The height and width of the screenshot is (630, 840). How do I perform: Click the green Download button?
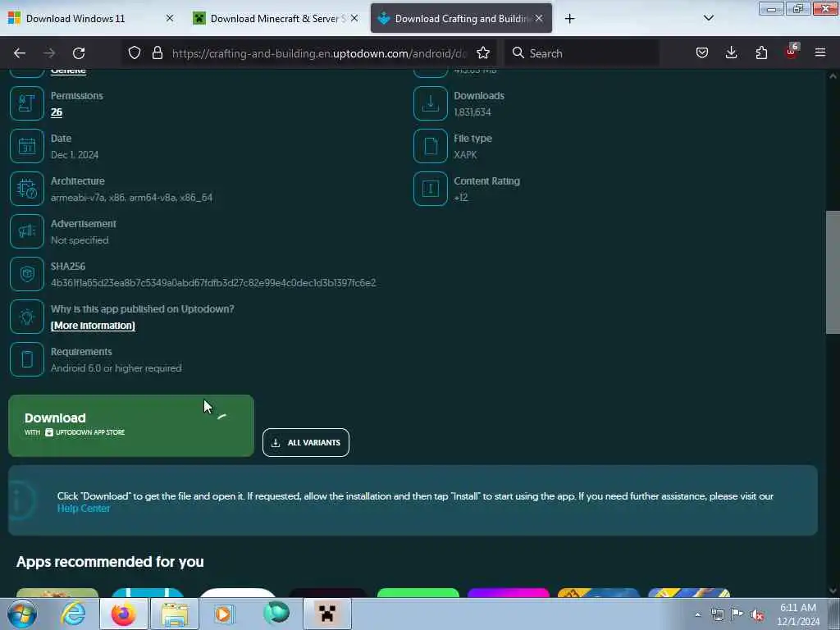[131, 426]
